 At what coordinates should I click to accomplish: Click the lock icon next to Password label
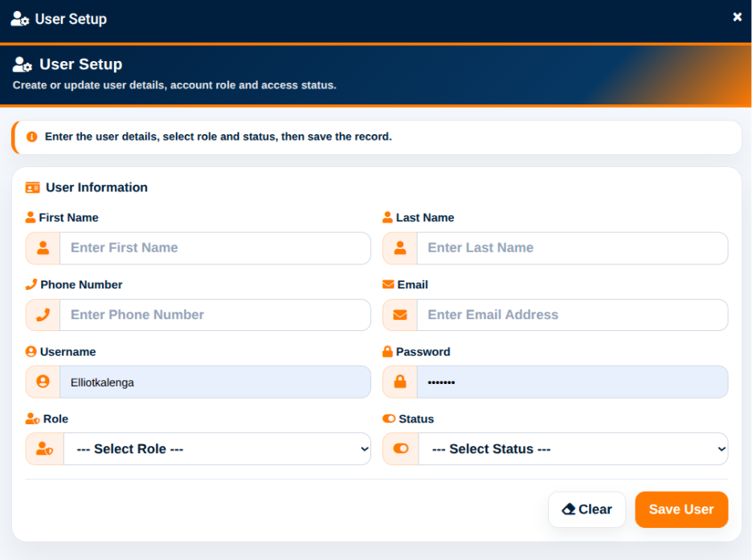(387, 351)
